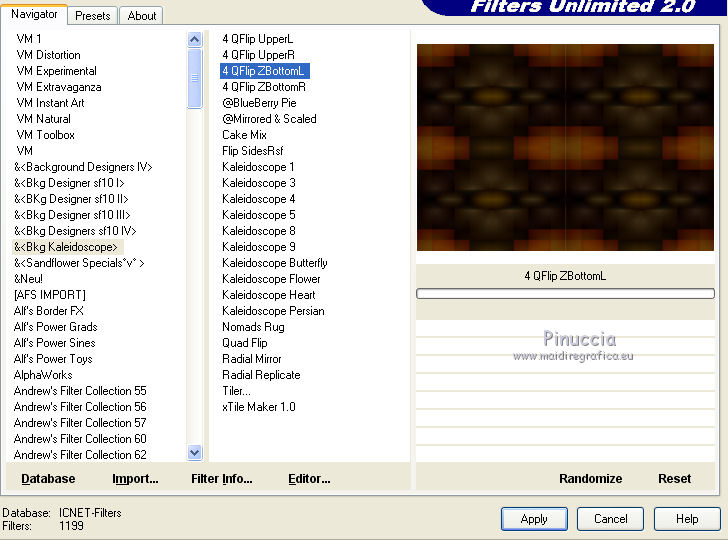Select VM Experimental category
Image resolution: width=728 pixels, height=540 pixels.
[57, 71]
